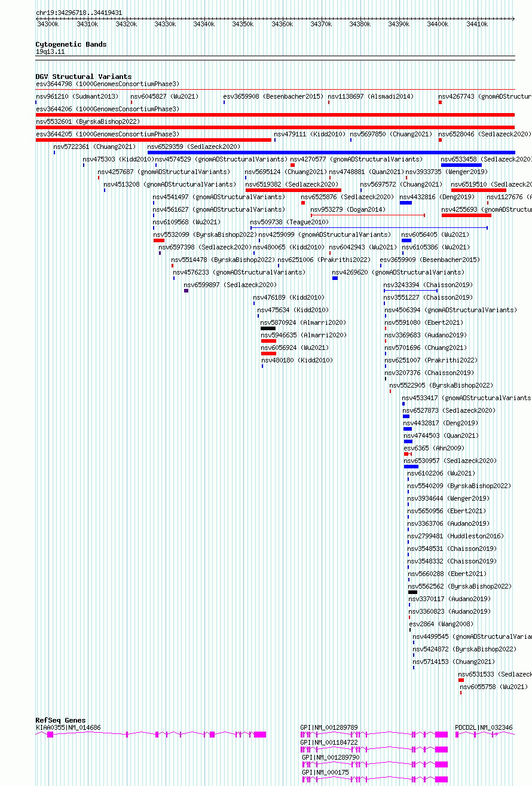Click the blue line feature under nsv509738
Viewport: 532px width, 786px height.
pos(369,228)
